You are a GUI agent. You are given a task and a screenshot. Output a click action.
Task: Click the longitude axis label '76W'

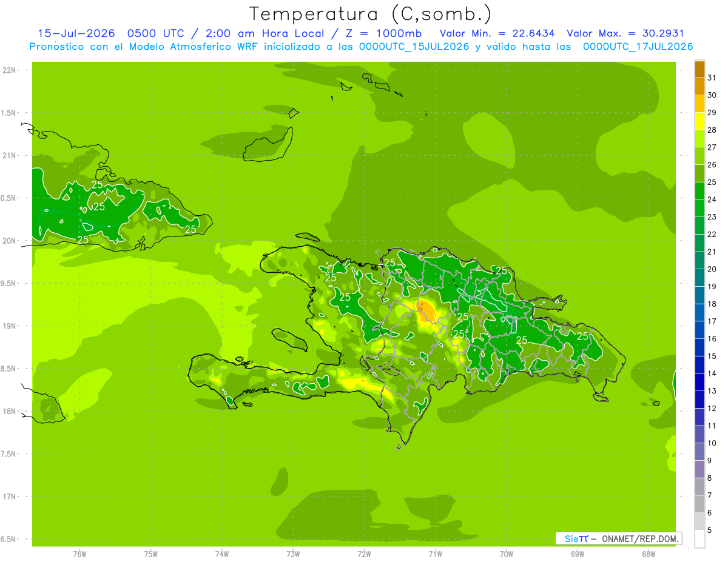79,554
